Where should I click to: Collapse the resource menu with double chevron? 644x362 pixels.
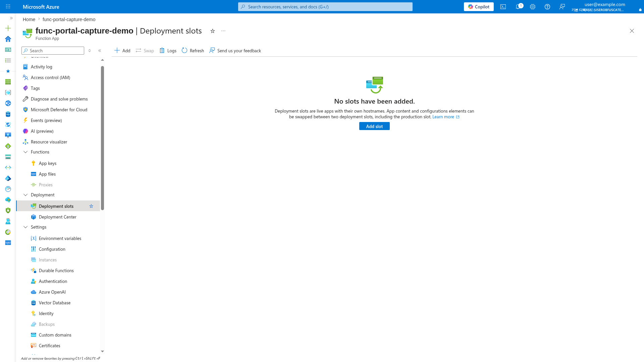click(x=100, y=51)
